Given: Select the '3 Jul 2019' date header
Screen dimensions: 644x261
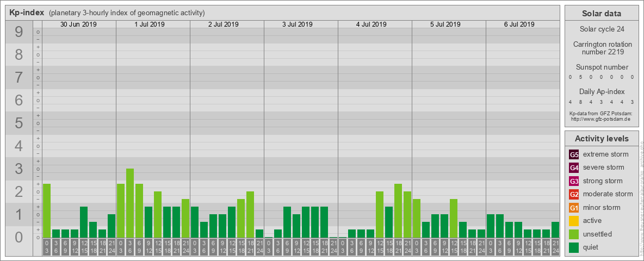Looking at the screenshot, I should point(298,24).
